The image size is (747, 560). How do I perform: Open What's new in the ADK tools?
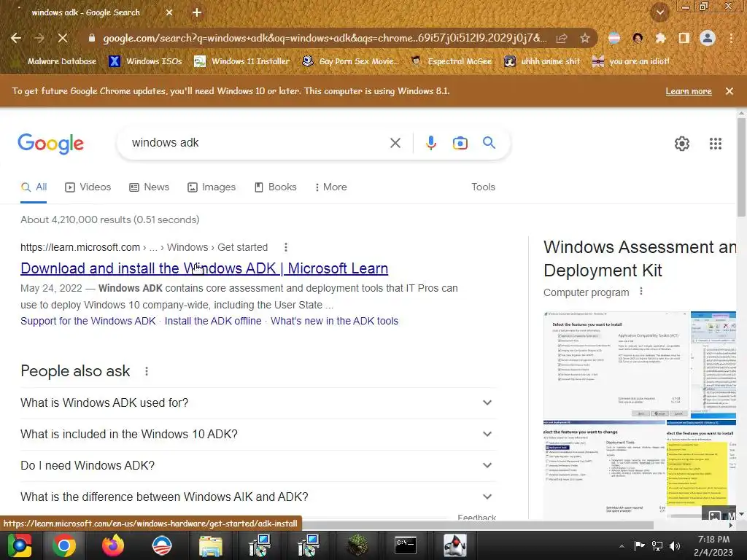point(334,321)
